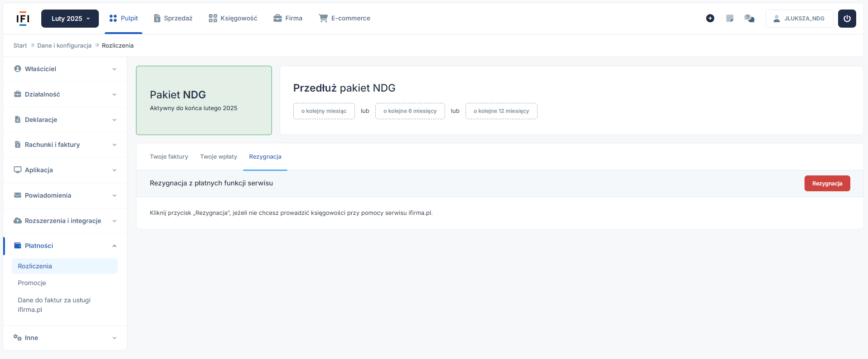868x359 pixels.
Task: Click the plus add icon in header
Action: (x=710, y=19)
